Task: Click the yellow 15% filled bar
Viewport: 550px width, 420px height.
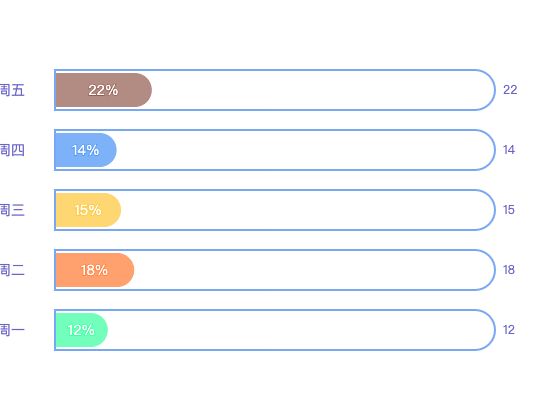Action: 88,210
